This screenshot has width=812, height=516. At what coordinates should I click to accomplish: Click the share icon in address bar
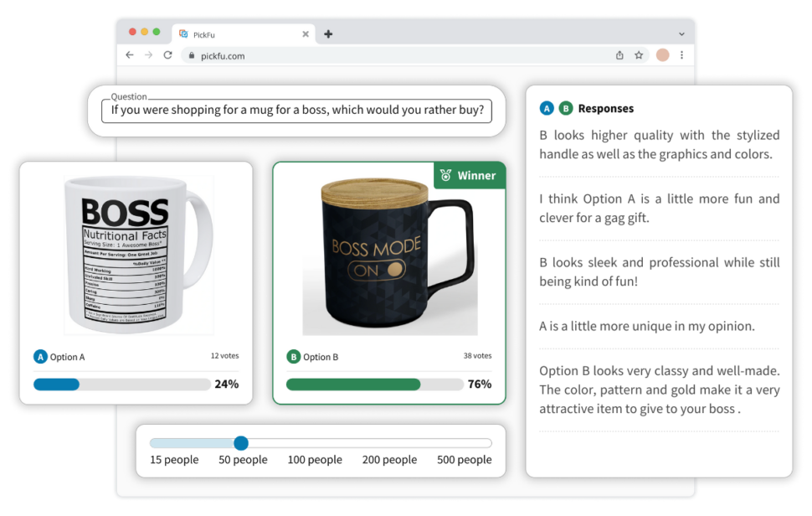pos(619,55)
